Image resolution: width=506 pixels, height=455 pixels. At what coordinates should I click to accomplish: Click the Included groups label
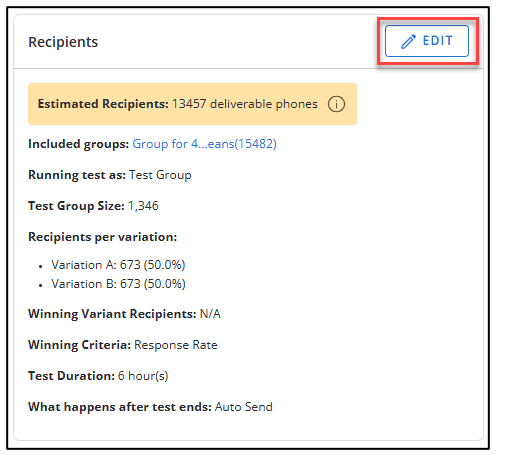[x=78, y=144]
